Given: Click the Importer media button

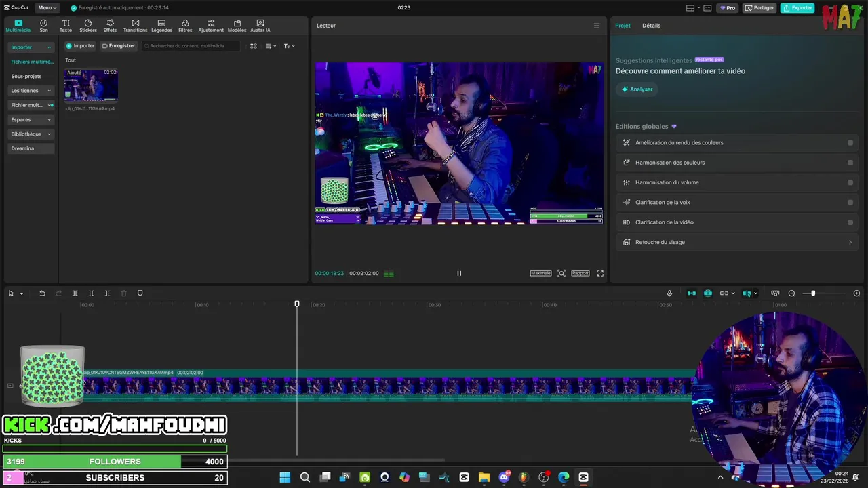Looking at the screenshot, I should (x=80, y=46).
